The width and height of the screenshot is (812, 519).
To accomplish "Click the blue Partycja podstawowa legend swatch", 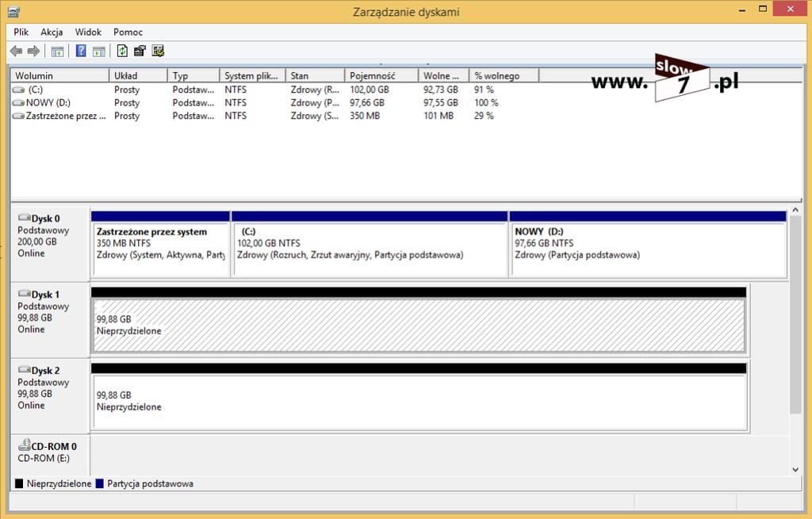I will pos(100,483).
